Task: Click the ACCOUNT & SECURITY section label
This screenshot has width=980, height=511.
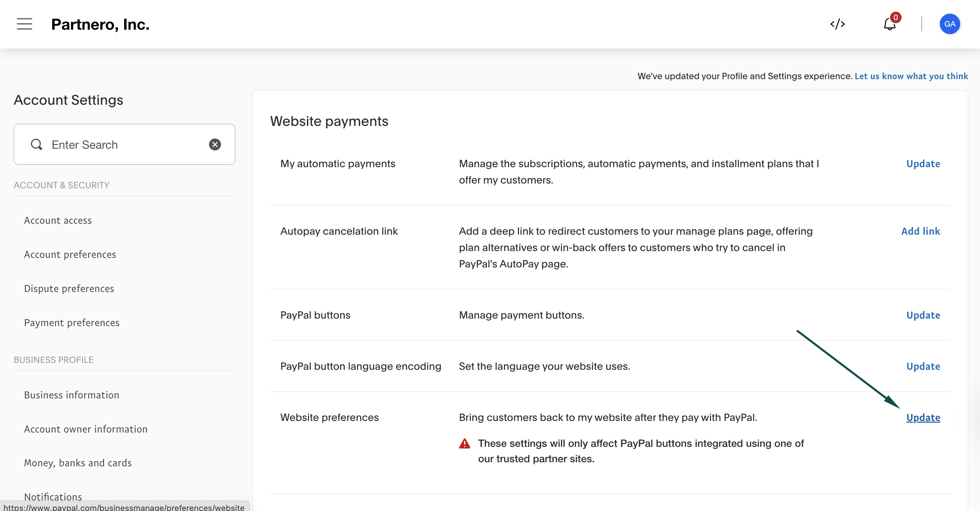Action: [61, 185]
